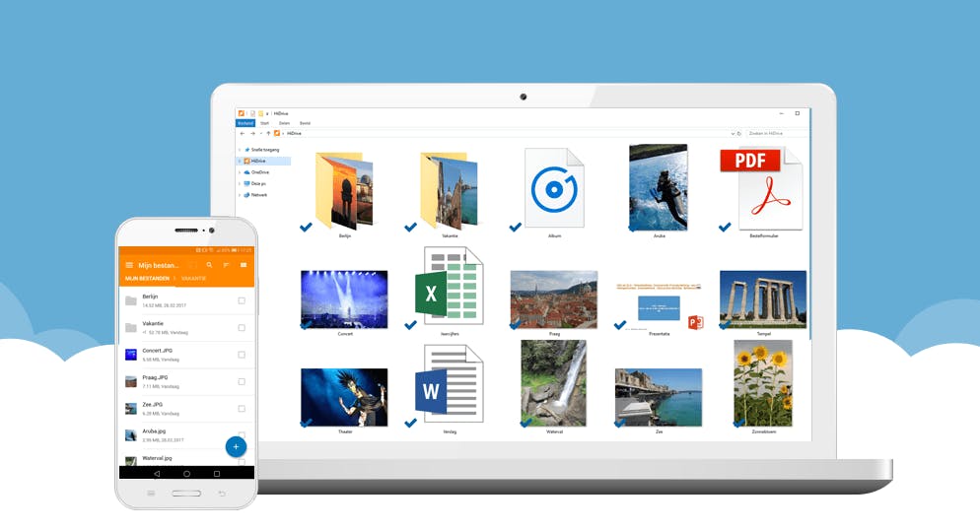Select the Praag city photo thumbnail
This screenshot has height=530, width=980.
[x=554, y=299]
